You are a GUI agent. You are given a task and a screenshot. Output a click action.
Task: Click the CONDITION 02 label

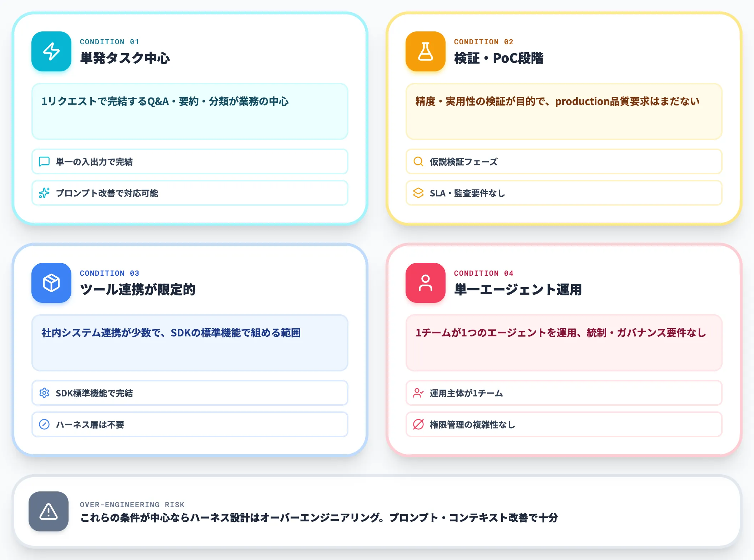[x=484, y=42]
